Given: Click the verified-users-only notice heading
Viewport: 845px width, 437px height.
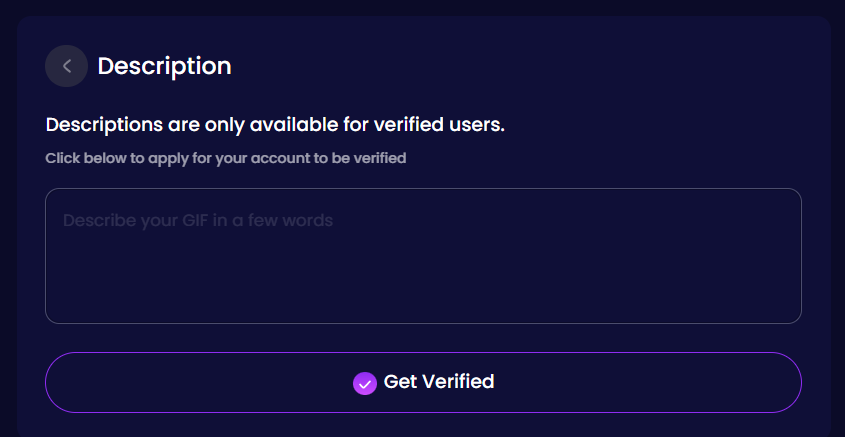Looking at the screenshot, I should click(x=275, y=125).
